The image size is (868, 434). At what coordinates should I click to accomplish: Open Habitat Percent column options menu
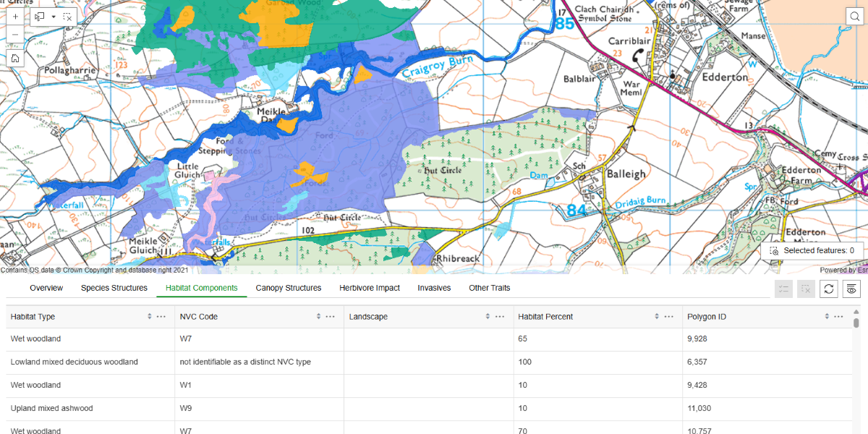(x=669, y=317)
